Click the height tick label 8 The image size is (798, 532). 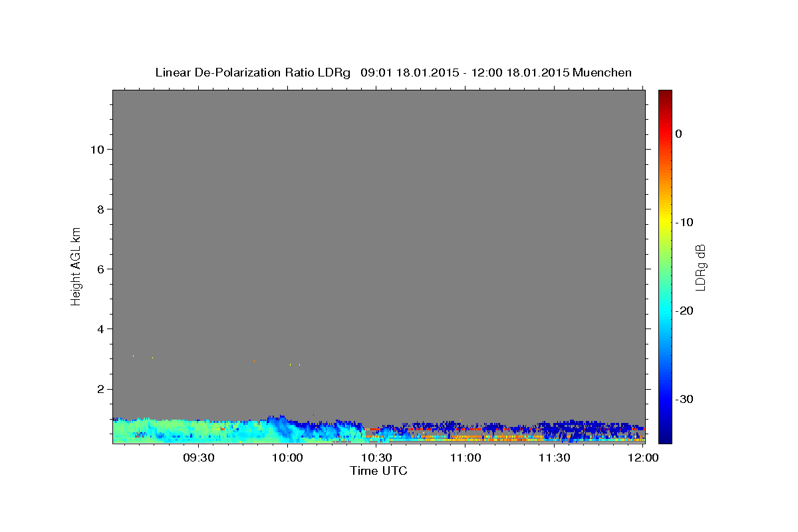[99, 209]
